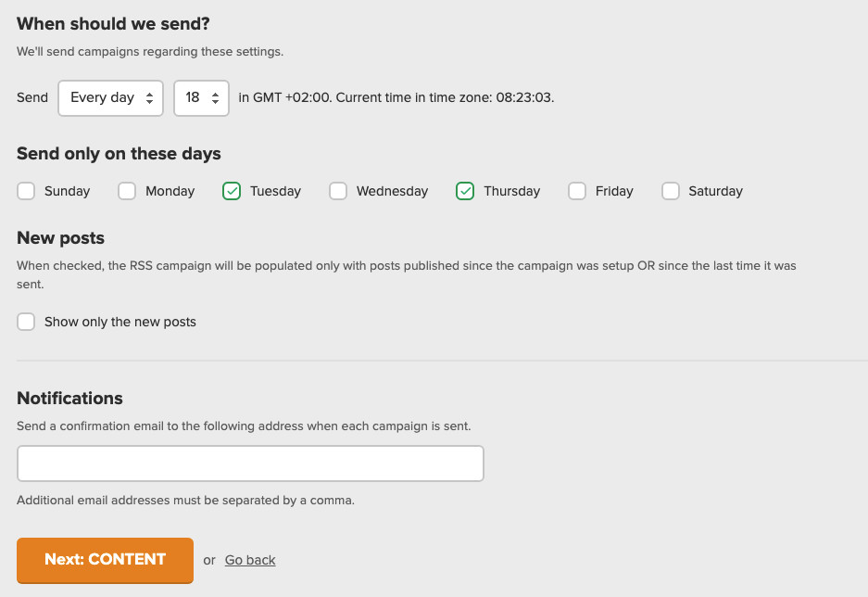This screenshot has height=597, width=868.
Task: Click the 'Send only on these days' heading
Action: pyautogui.click(x=118, y=153)
